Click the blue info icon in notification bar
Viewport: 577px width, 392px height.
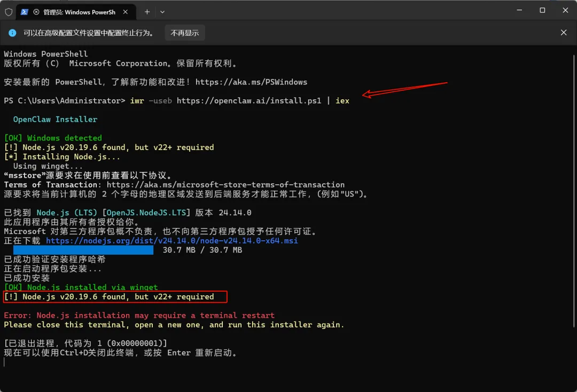coord(12,33)
